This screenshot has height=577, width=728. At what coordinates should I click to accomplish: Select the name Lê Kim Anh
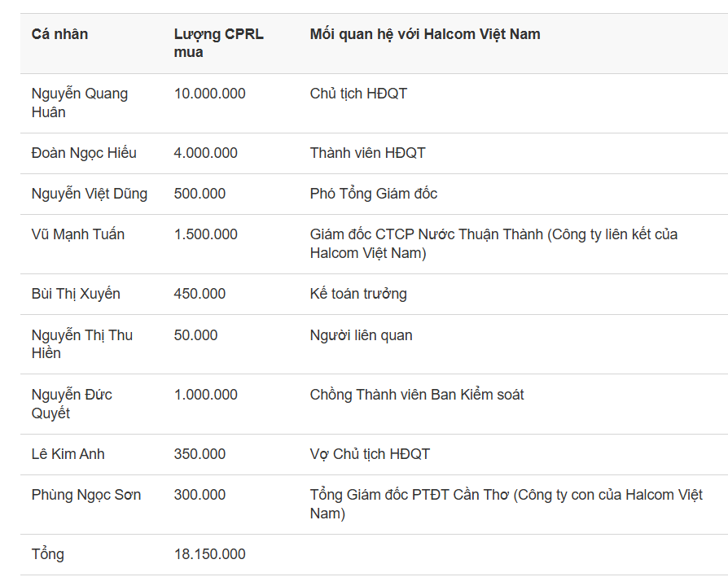68,454
